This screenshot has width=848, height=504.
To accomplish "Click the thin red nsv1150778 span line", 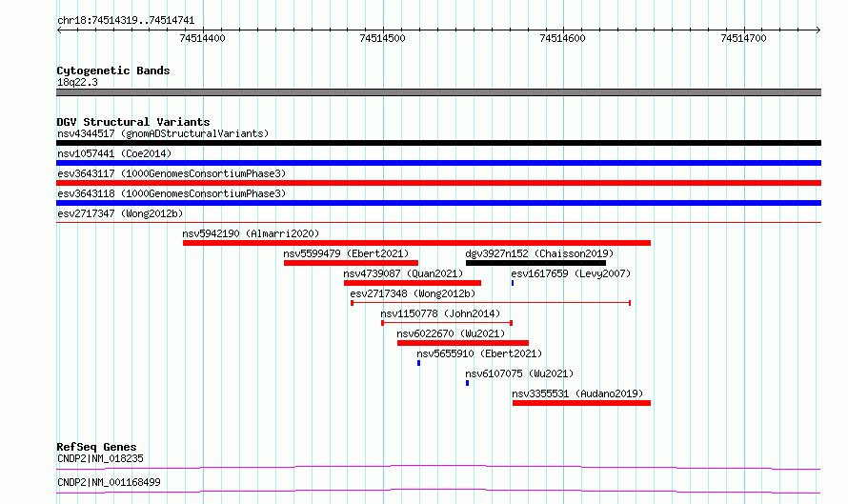I will [447, 323].
